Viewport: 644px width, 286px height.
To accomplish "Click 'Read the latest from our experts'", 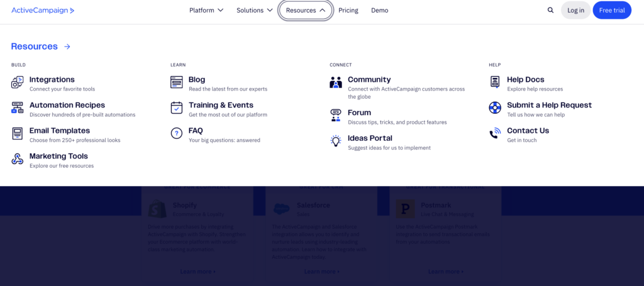I will tap(228, 89).
